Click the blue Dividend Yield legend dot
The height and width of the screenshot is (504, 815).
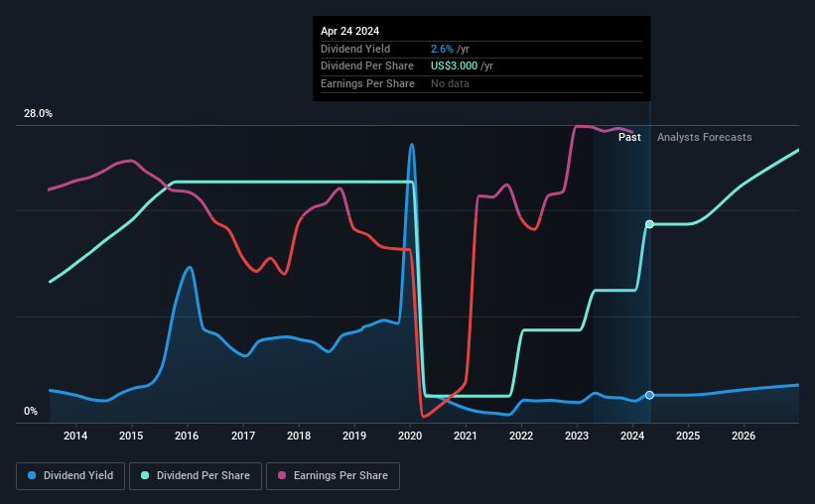[32, 475]
